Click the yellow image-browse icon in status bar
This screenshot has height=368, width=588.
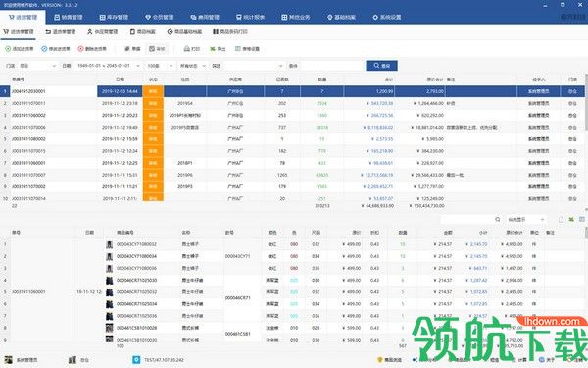pyautogui.click(x=379, y=360)
